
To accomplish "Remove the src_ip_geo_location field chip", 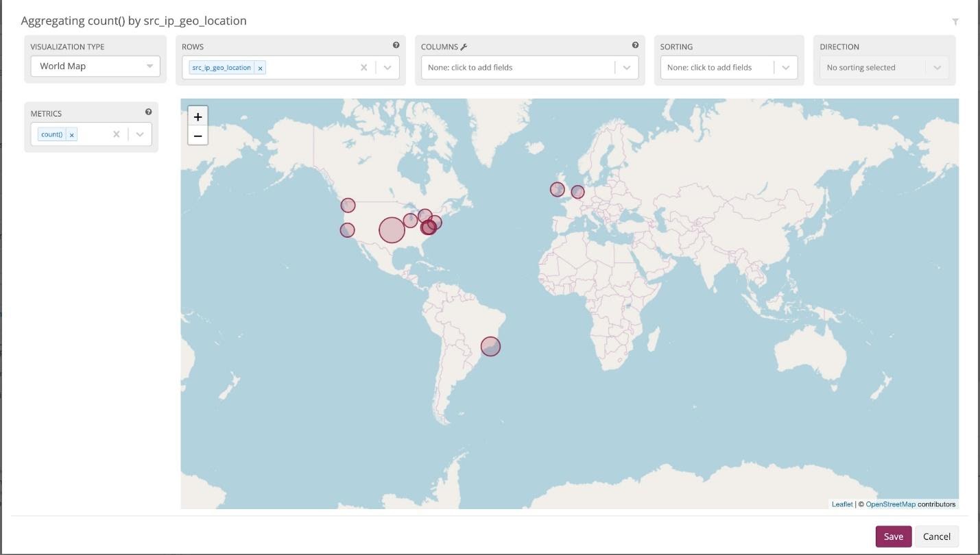I will click(260, 67).
